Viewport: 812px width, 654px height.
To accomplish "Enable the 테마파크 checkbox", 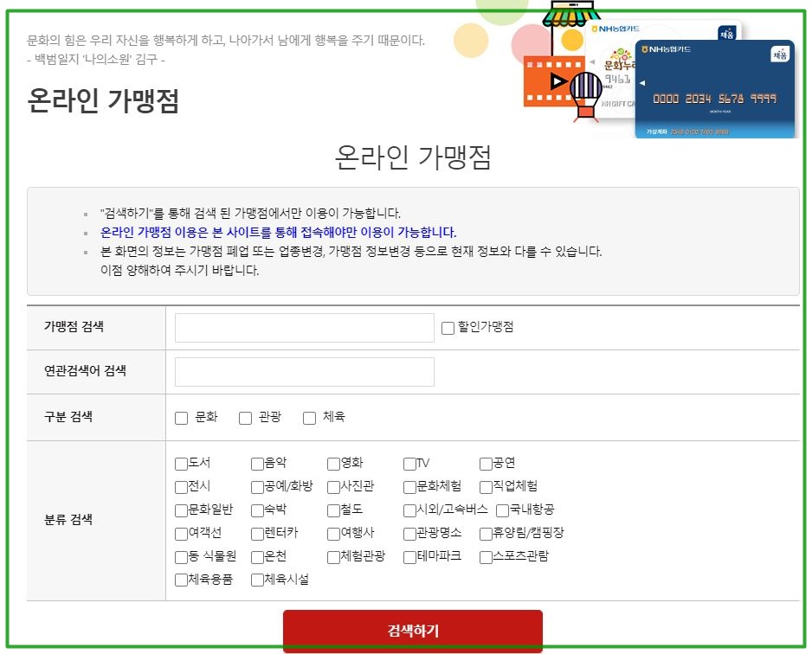I will point(407,557).
